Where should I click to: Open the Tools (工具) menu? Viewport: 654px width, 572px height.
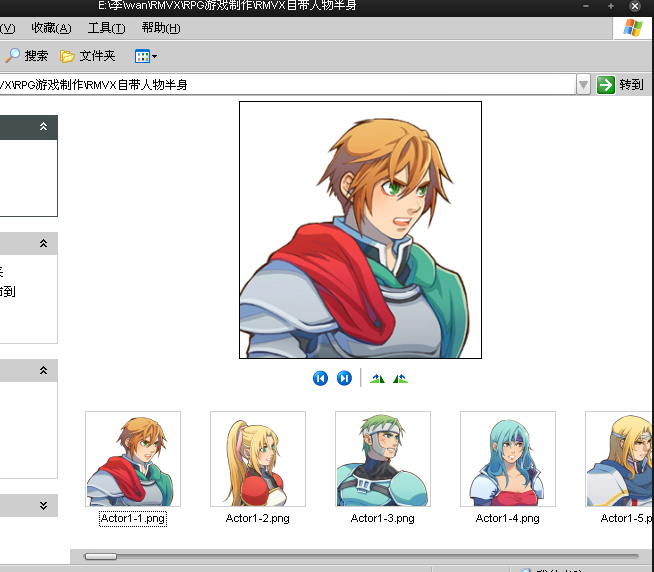pos(106,28)
